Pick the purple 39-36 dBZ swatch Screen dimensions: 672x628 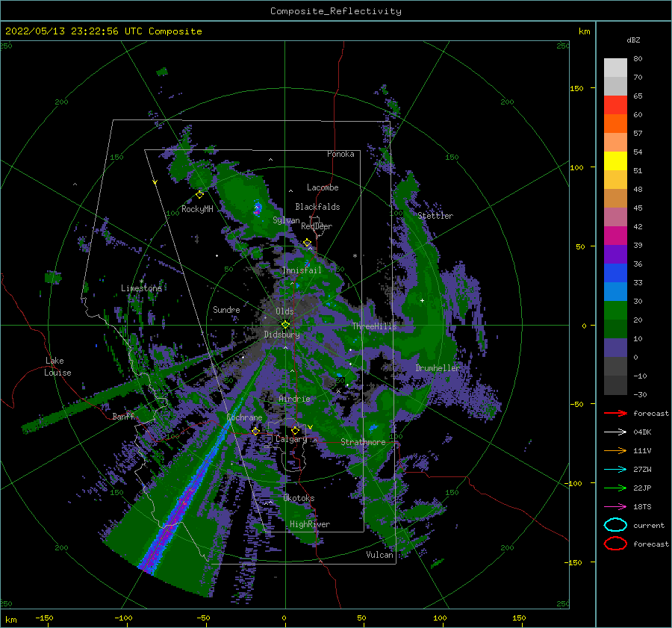tap(615, 254)
